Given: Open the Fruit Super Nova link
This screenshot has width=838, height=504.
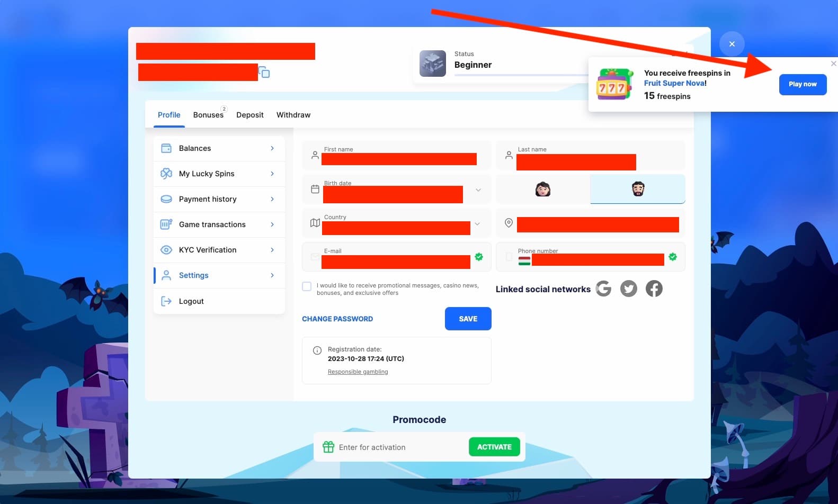Looking at the screenshot, I should click(674, 83).
